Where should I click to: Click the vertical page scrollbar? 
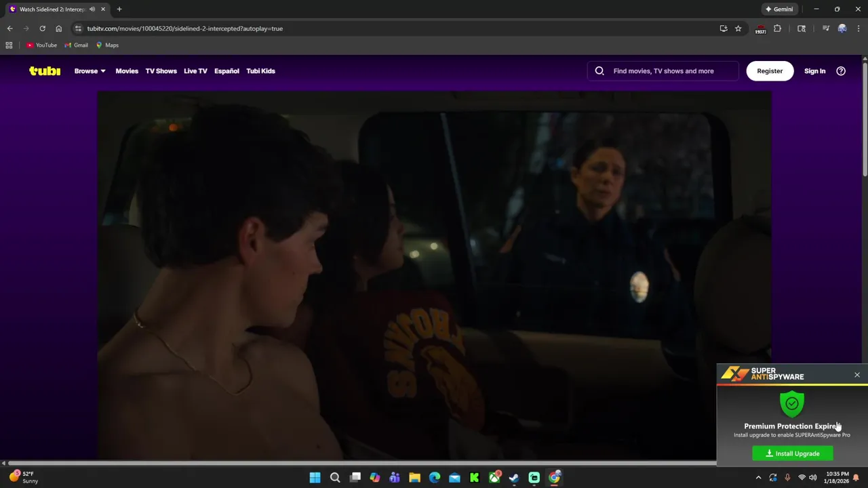point(865,119)
